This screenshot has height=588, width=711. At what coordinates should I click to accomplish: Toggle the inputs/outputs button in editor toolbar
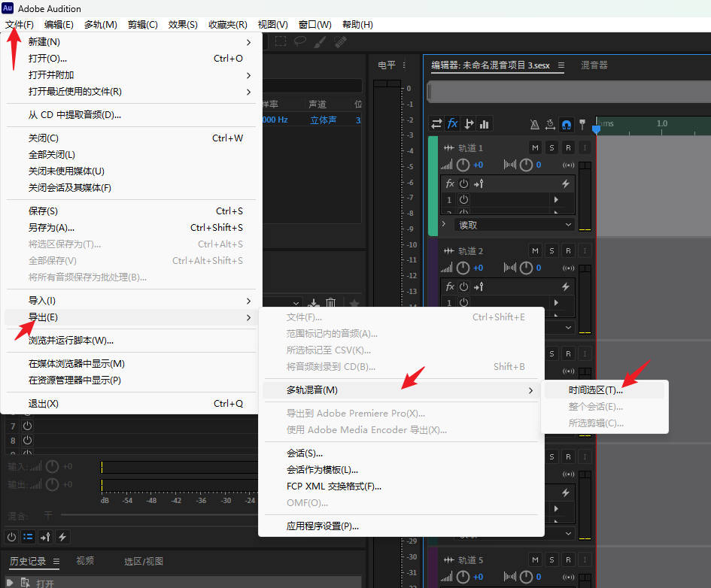point(436,123)
